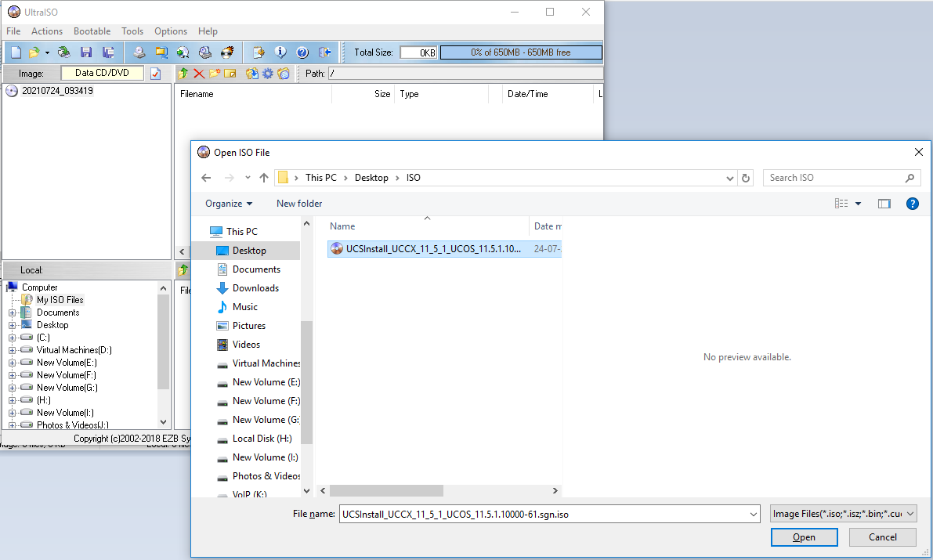Viewport: 933px width, 560px height.
Task: Click the Exit door toolbar icon
Action: coord(324,52)
